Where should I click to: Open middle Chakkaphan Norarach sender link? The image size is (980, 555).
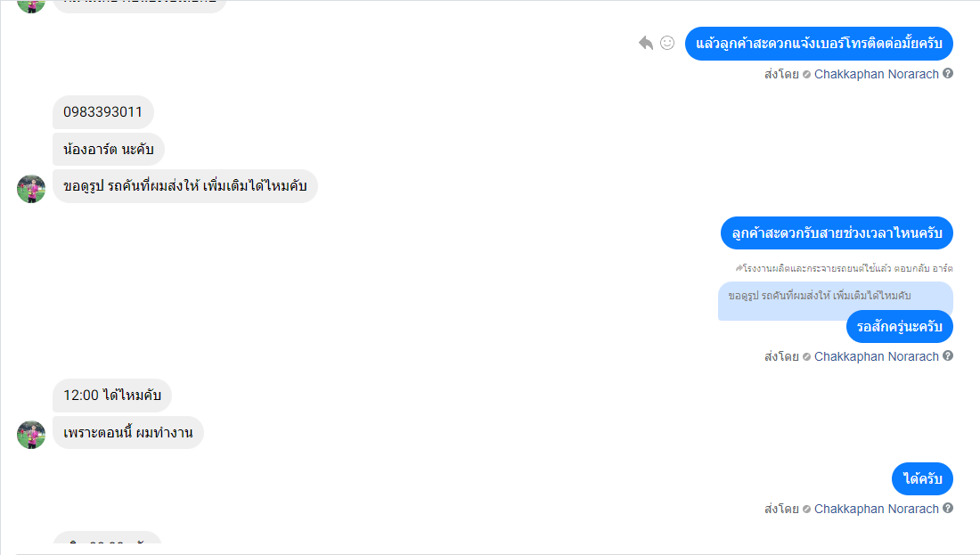click(x=877, y=357)
